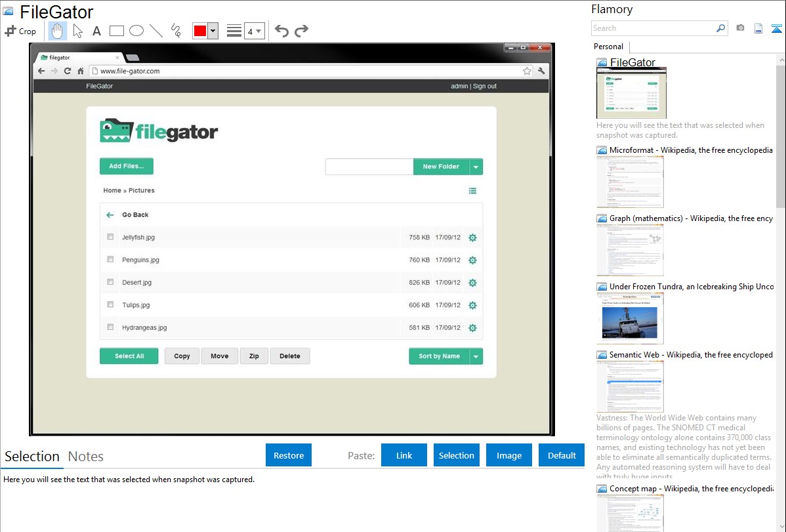Tick the Jellyfish.jpg checkbox
The height and width of the screenshot is (532, 786).
pos(110,237)
